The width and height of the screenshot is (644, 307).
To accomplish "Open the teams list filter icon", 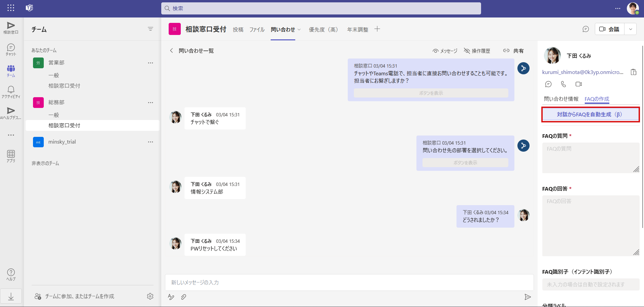I will tap(150, 29).
